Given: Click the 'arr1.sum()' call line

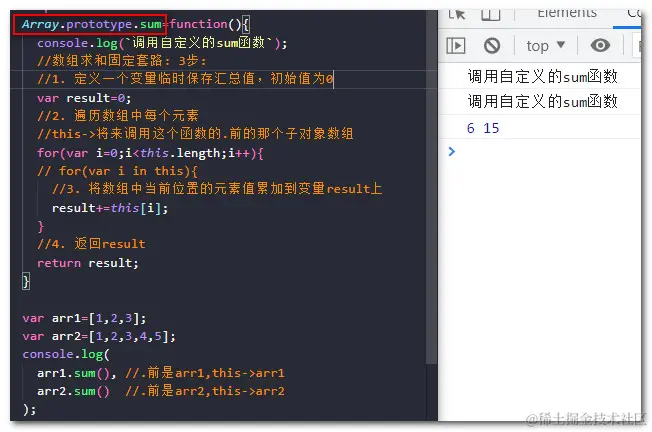Looking at the screenshot, I should click(76, 373).
